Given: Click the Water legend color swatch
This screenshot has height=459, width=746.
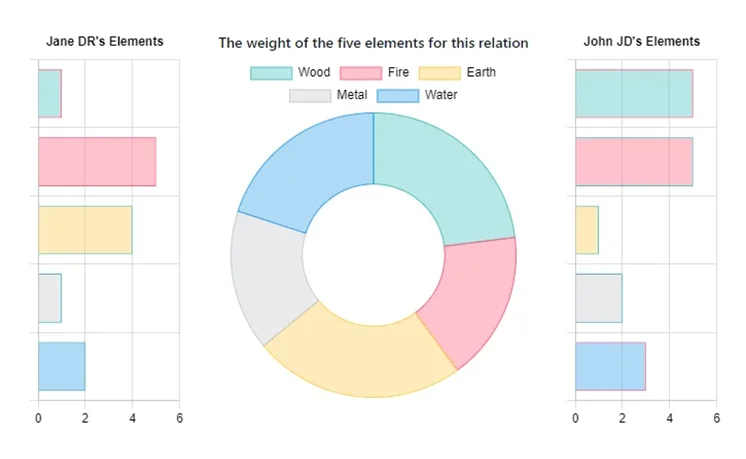Looking at the screenshot, I should (x=398, y=95).
